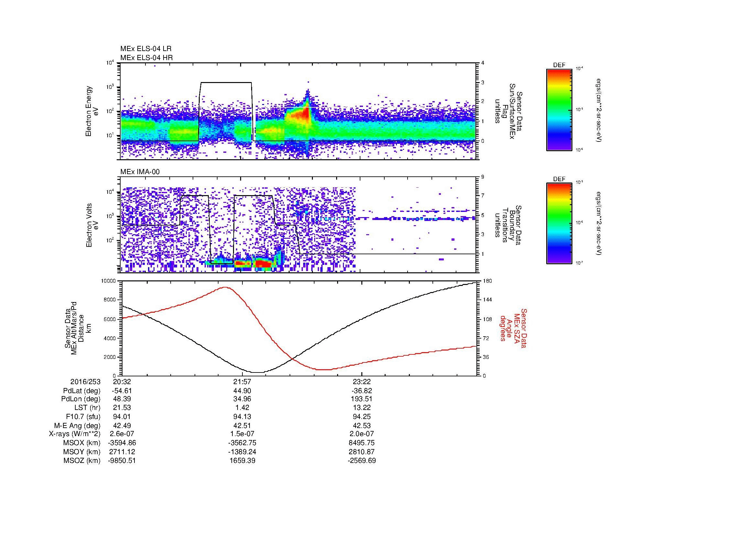Viewport: 756px width, 534px height.
Task: Select M-E Ang value '42.49'
Action: (122, 426)
